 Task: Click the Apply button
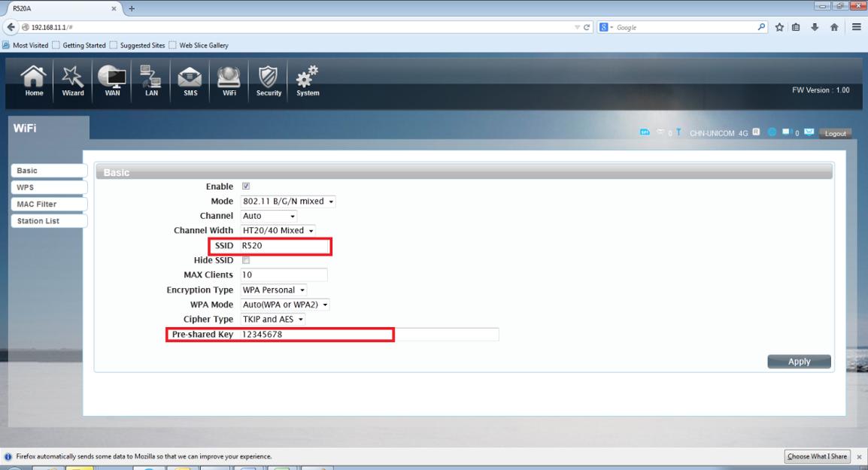point(799,362)
